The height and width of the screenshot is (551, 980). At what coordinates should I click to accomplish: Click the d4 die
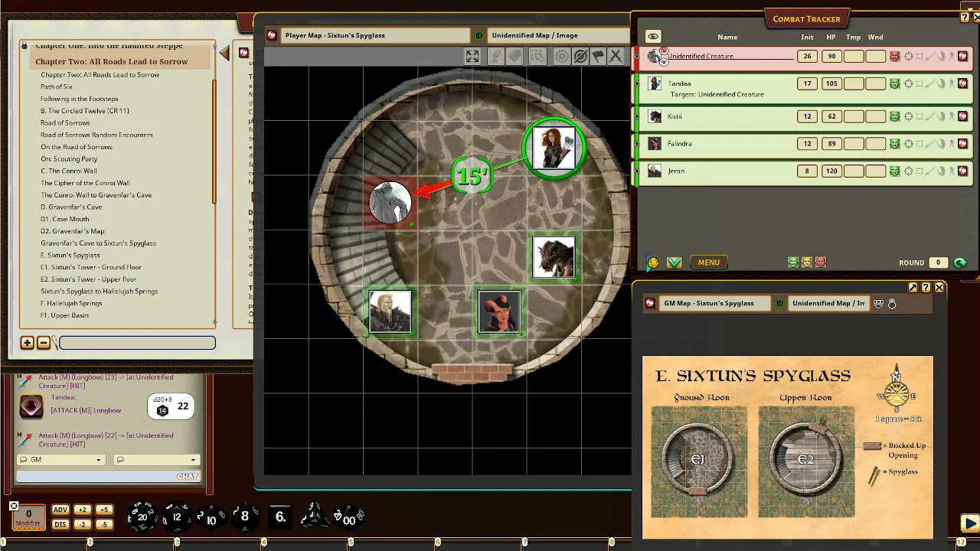click(x=315, y=517)
